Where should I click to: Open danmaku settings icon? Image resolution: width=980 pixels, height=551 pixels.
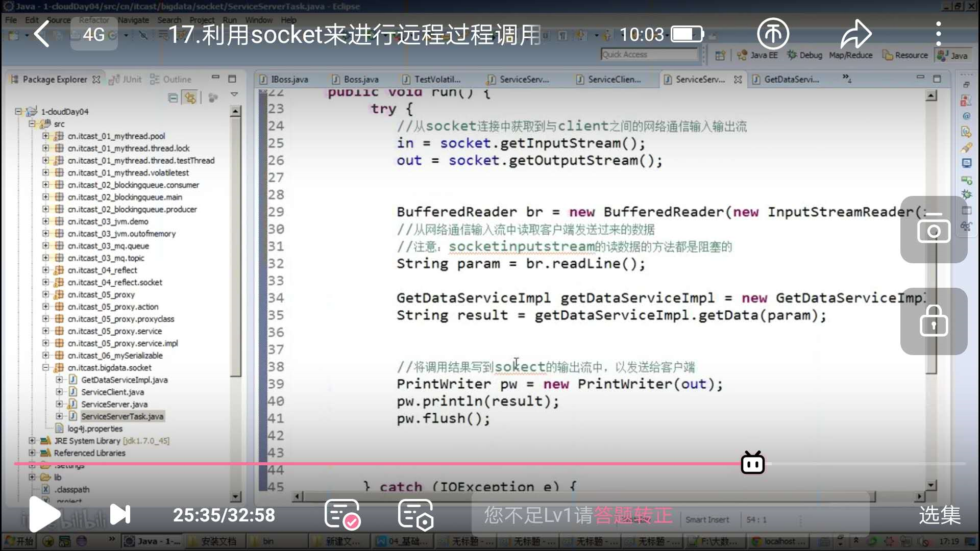[x=416, y=514]
